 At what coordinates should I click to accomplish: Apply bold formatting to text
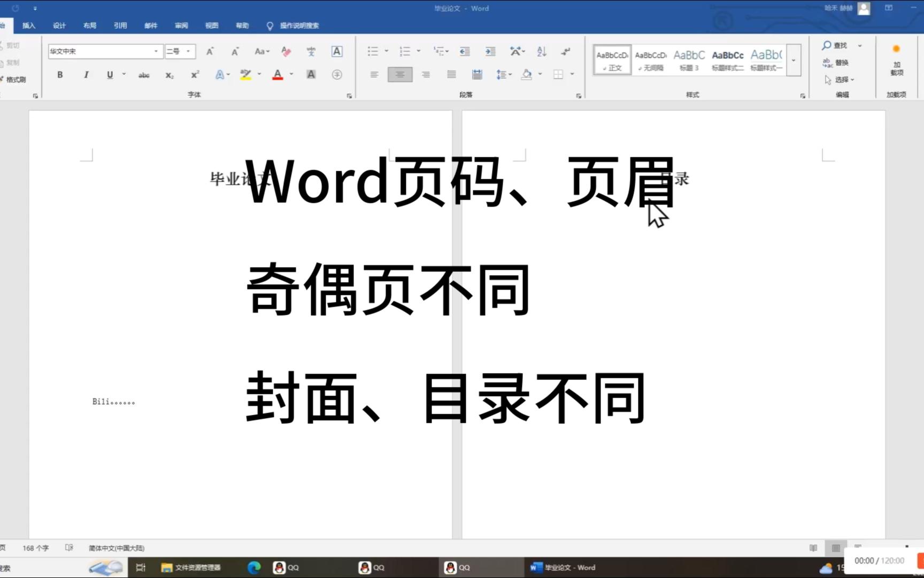[x=60, y=75]
